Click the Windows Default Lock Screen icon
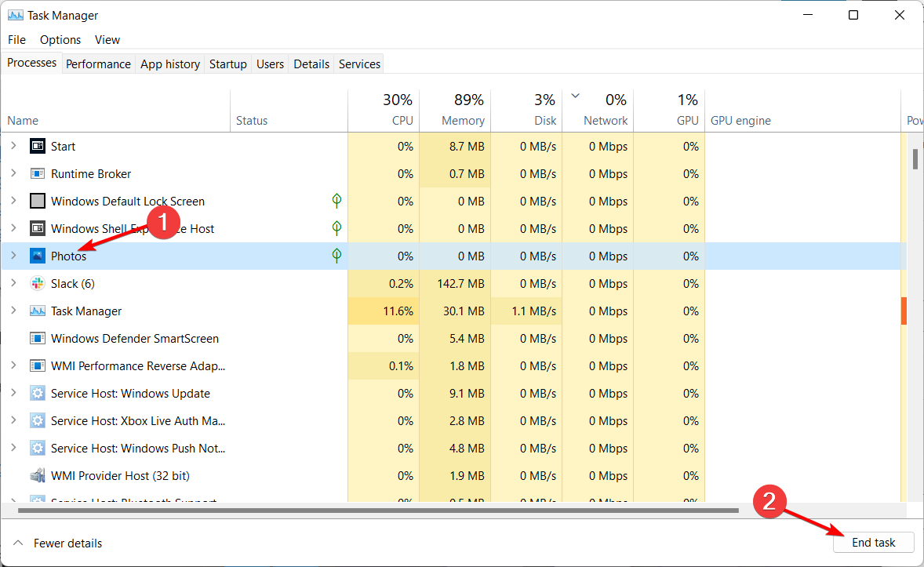This screenshot has width=924, height=567. tap(37, 201)
